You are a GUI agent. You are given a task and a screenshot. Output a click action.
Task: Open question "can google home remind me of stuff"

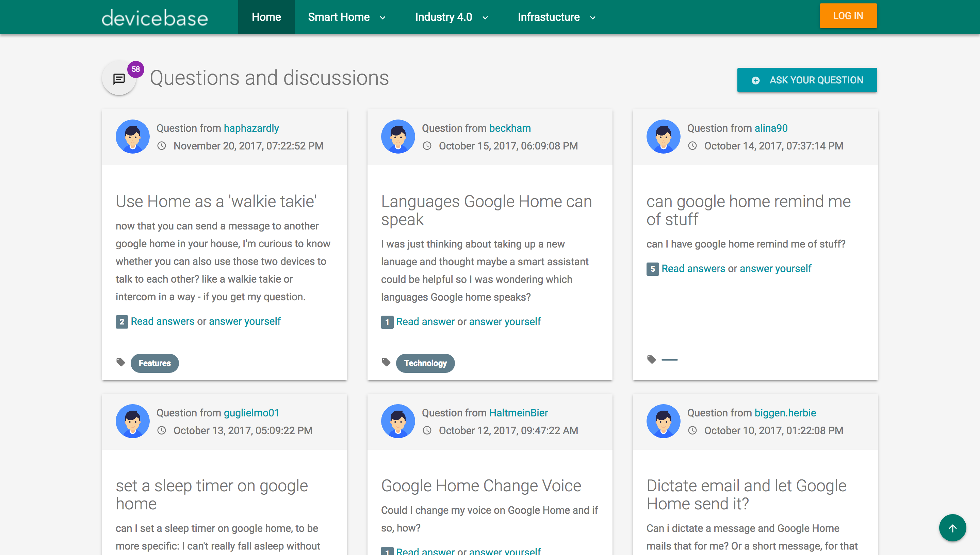(x=748, y=210)
